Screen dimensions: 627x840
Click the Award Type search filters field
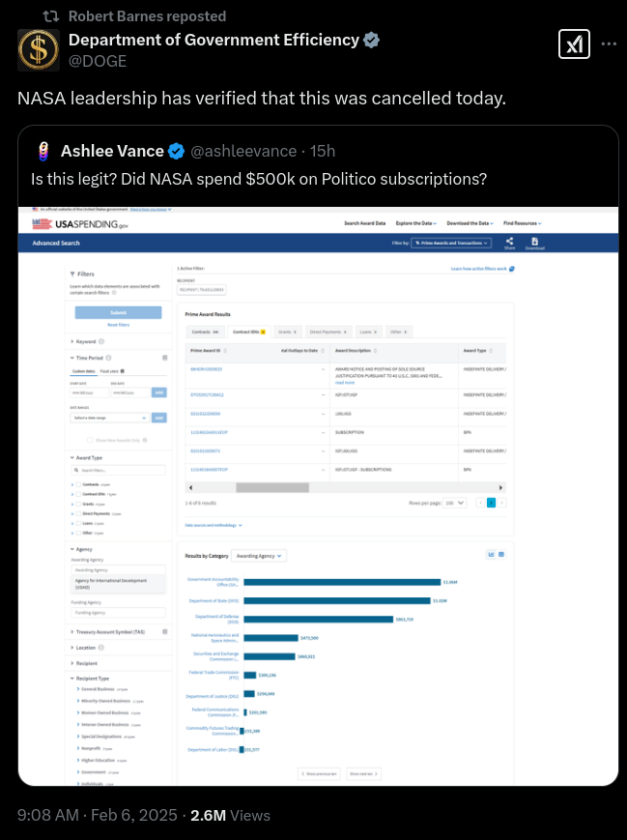(118, 471)
